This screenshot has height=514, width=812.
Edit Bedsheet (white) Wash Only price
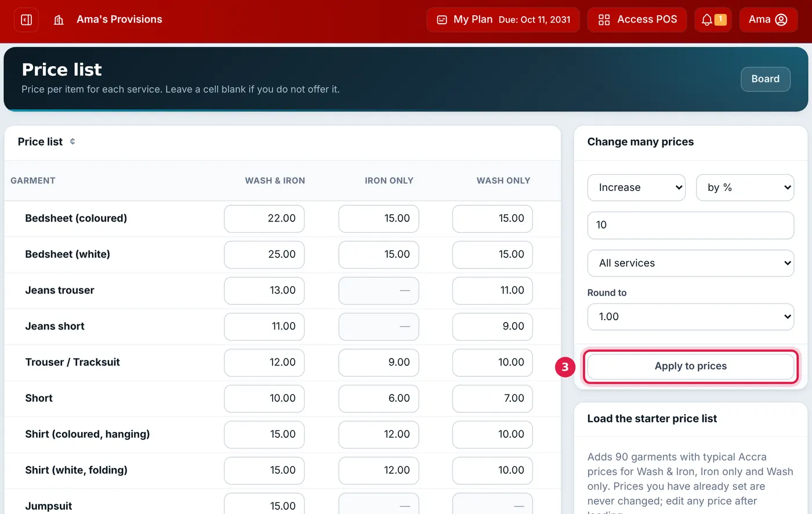pyautogui.click(x=492, y=255)
